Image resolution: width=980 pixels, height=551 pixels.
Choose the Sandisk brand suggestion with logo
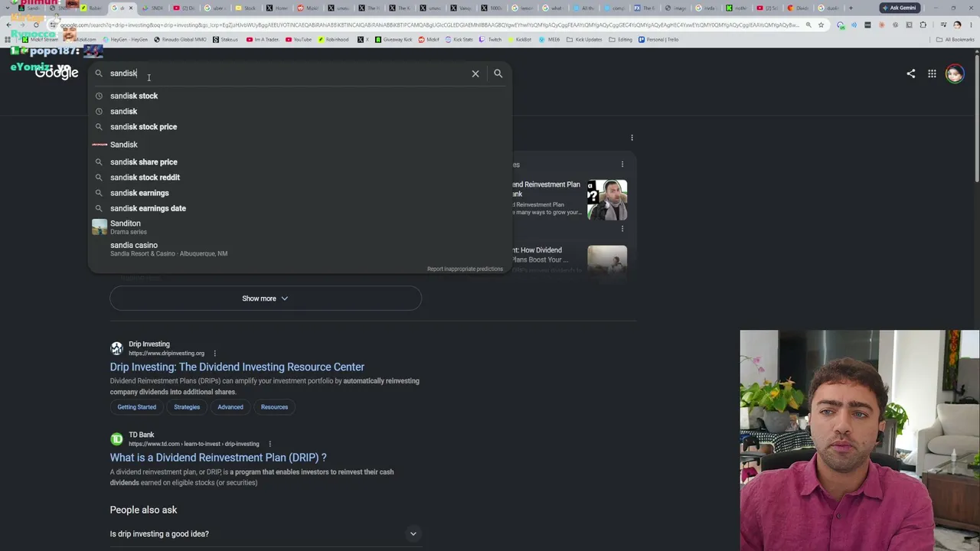[x=299, y=145]
